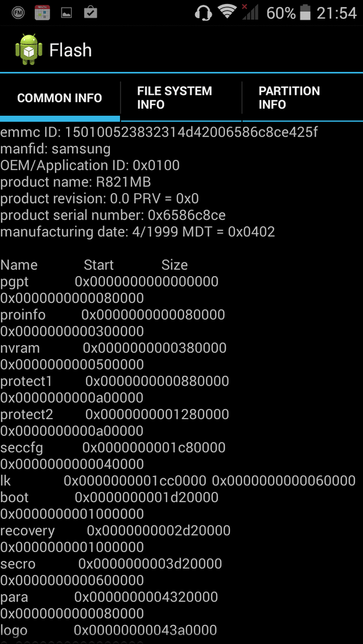Tap the Flash app title text

click(70, 50)
